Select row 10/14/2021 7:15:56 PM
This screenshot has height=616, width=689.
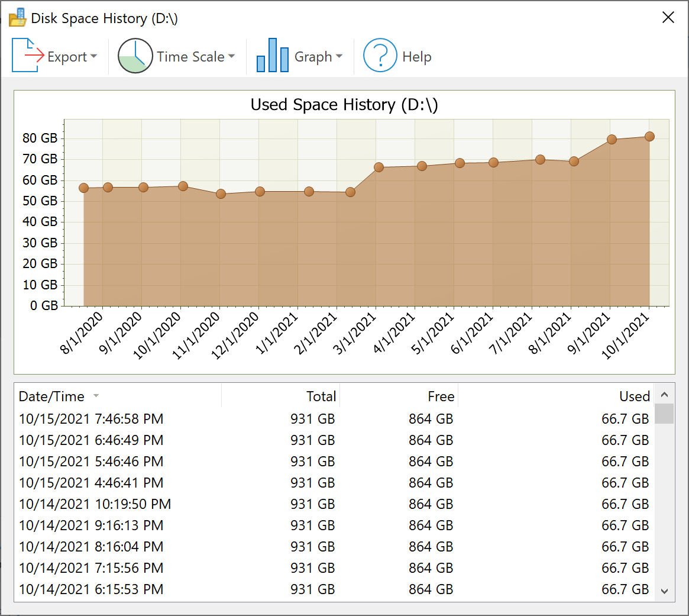pyautogui.click(x=334, y=567)
